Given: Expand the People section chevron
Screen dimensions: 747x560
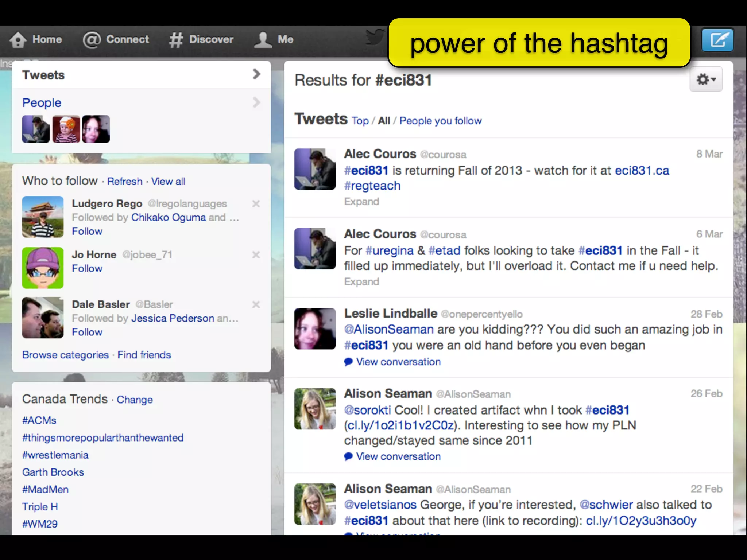Looking at the screenshot, I should pos(256,102).
